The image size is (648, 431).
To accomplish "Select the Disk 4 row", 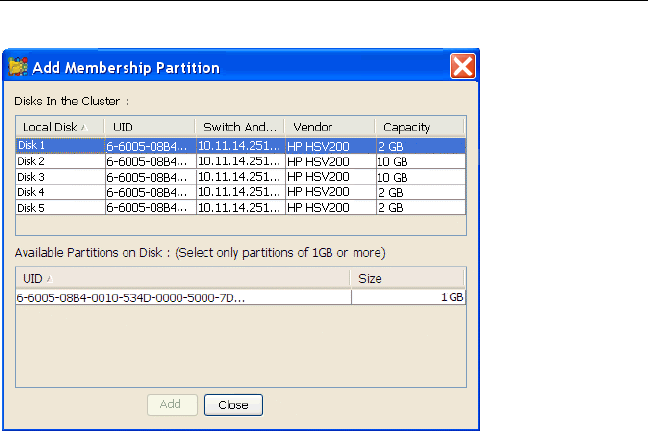I will (x=59, y=192).
